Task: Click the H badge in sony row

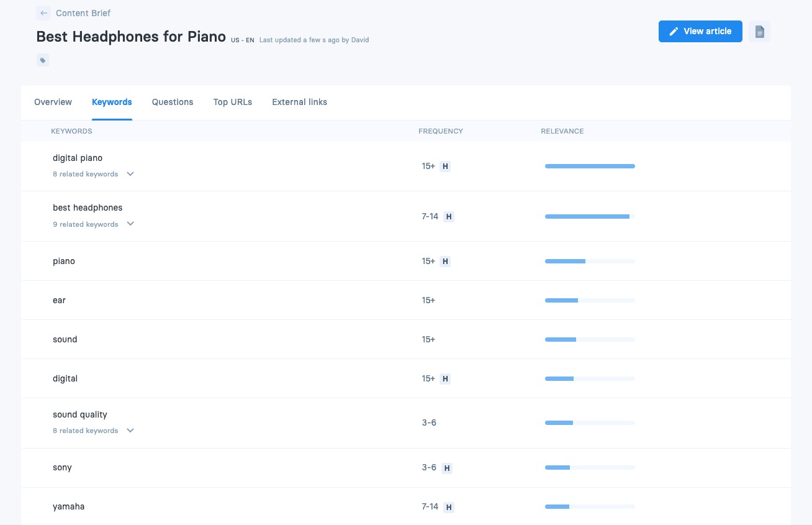Action: tap(447, 468)
